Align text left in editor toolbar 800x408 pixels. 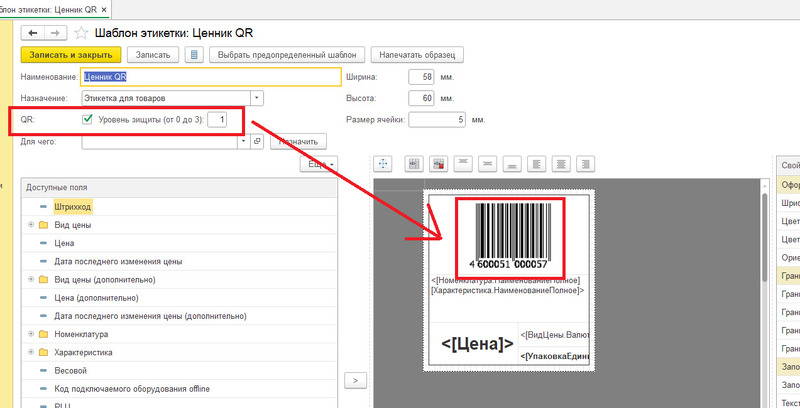tap(537, 163)
